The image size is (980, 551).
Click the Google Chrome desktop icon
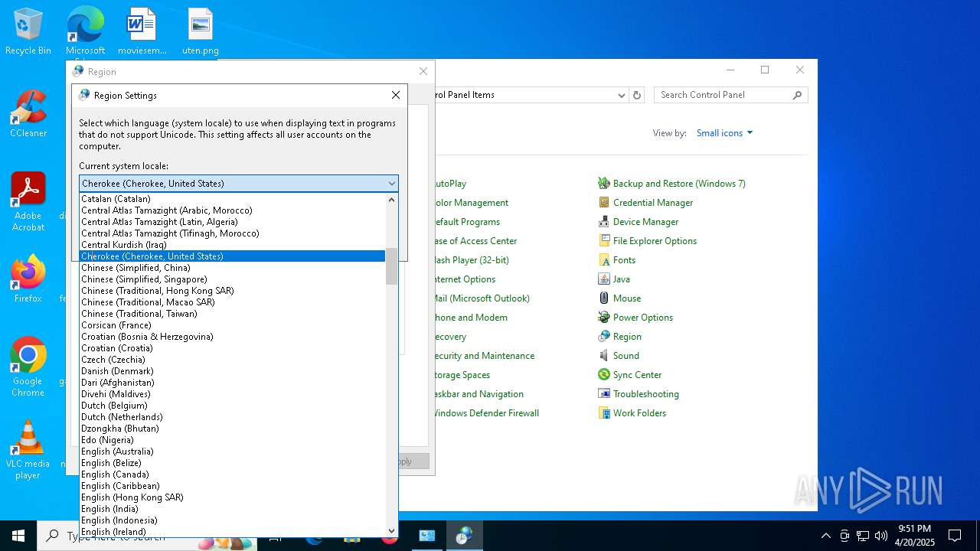[28, 367]
